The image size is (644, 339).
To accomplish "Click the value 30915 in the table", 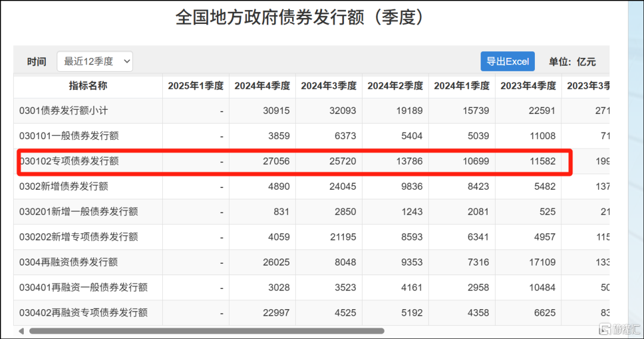I will [x=277, y=111].
